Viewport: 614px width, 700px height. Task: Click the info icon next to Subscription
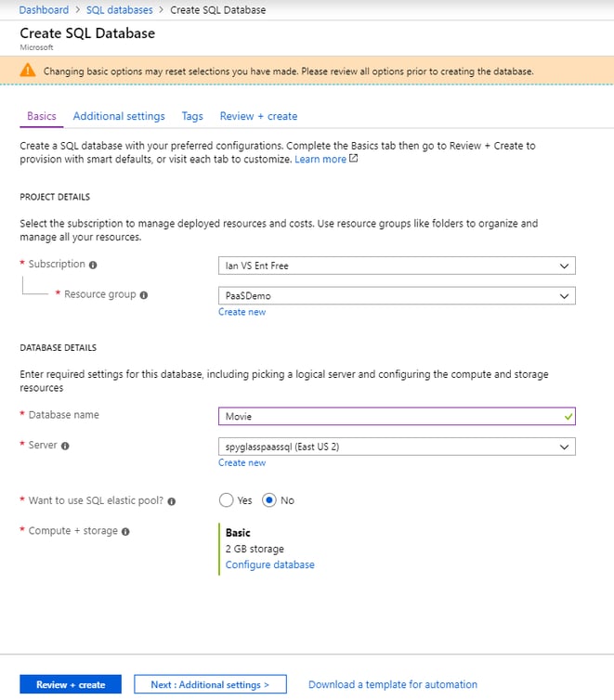coord(93,265)
